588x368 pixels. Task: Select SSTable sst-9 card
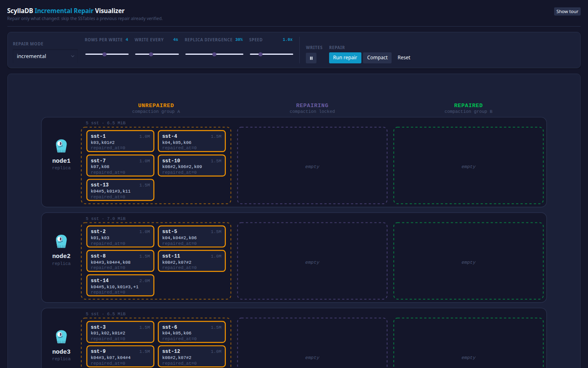[x=120, y=357]
